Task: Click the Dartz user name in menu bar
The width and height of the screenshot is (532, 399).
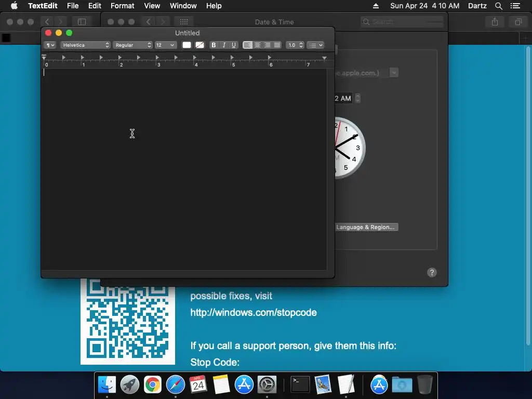Action: (477, 6)
